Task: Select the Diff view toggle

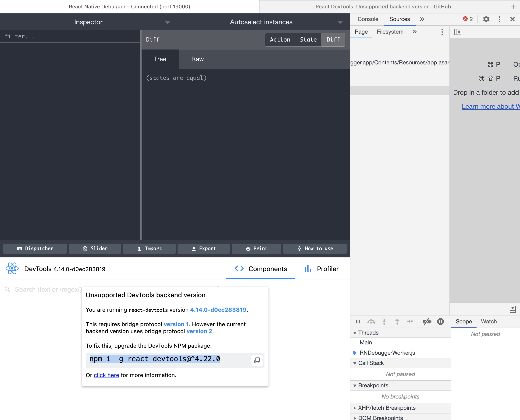Action: click(x=333, y=40)
